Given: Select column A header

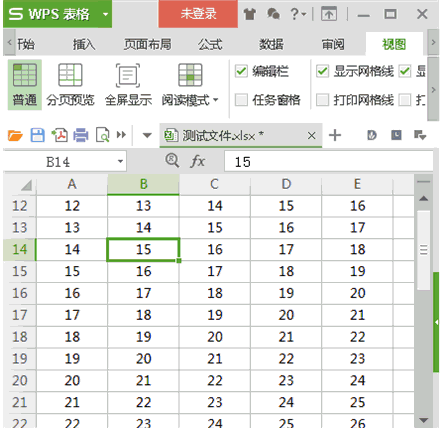Looking at the screenshot, I should (x=72, y=184).
